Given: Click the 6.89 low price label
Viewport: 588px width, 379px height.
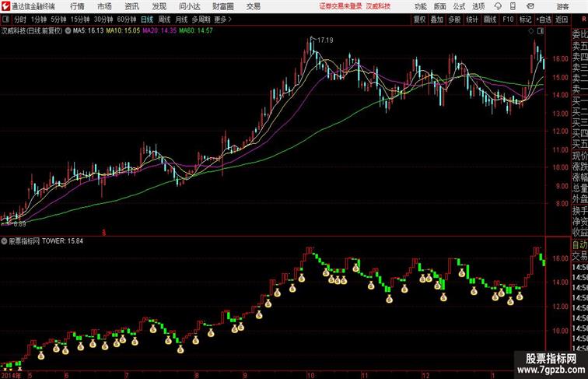Looking at the screenshot, I should [x=20, y=224].
